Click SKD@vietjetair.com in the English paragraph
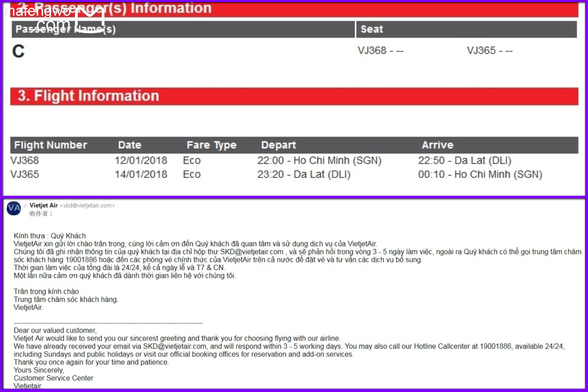Image resolution: width=588 pixels, height=392 pixels. [x=175, y=346]
